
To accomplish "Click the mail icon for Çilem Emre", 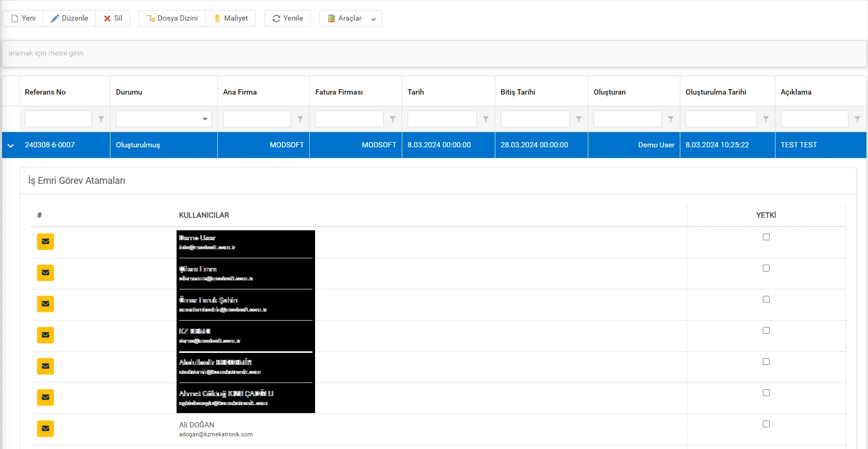I will pos(45,273).
